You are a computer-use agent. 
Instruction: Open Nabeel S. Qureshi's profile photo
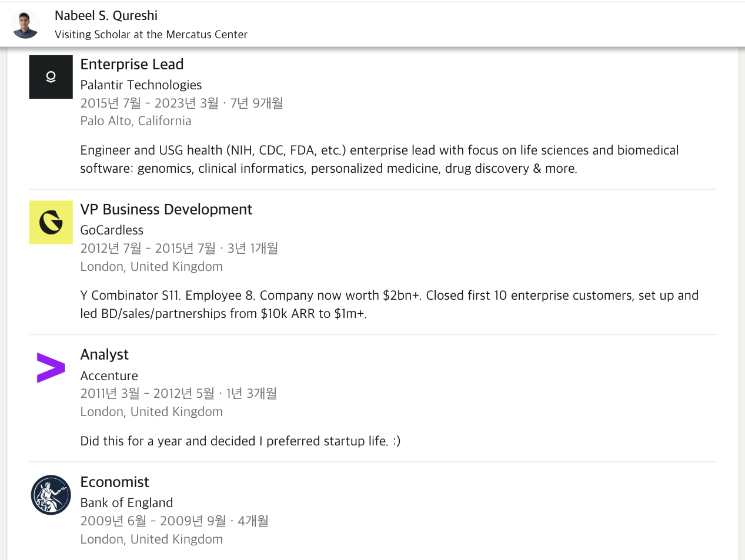25,25
